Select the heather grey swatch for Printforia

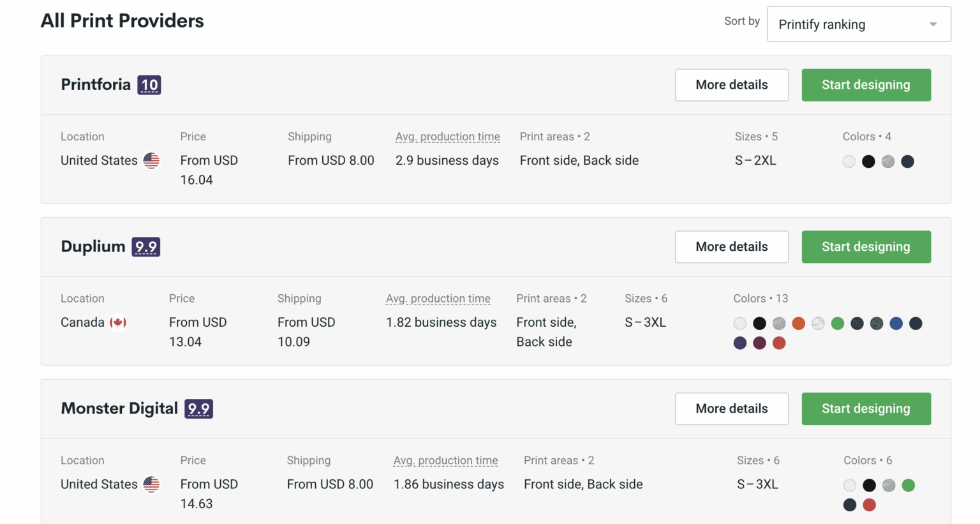coord(888,161)
